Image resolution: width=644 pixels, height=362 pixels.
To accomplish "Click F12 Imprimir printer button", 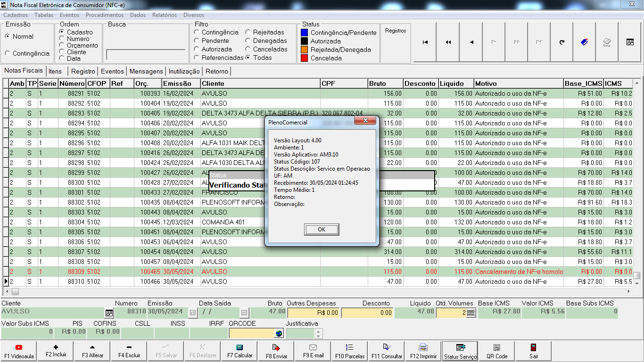I will click(423, 351).
